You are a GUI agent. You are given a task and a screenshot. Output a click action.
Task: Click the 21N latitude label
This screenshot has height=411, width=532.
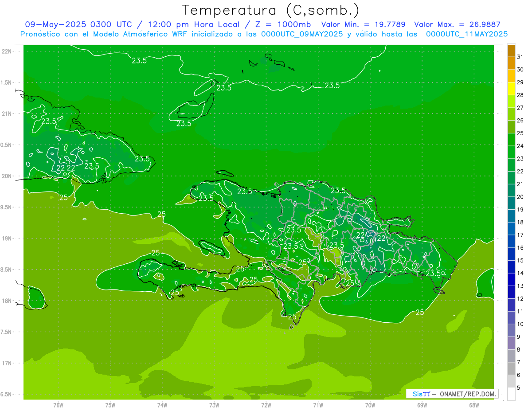point(7,114)
